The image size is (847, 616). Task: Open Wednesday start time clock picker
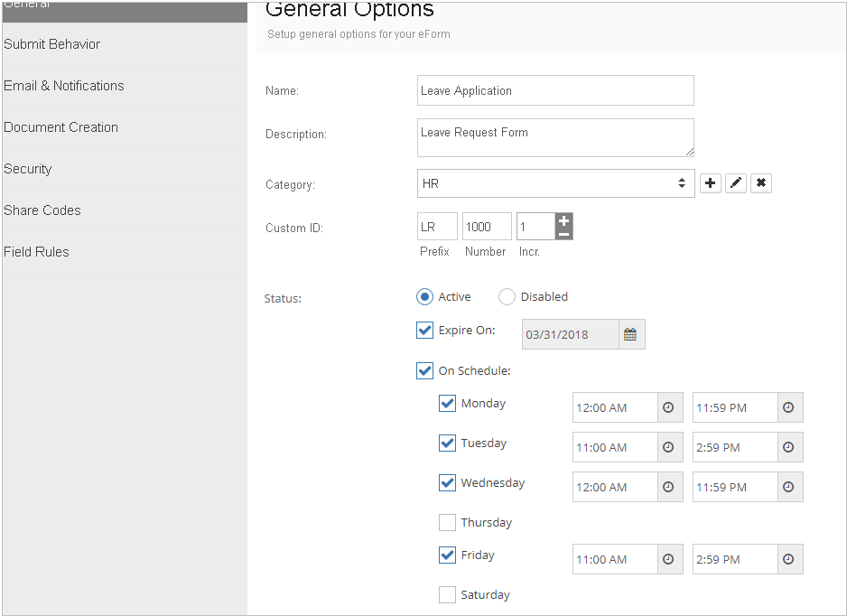pyautogui.click(x=669, y=487)
